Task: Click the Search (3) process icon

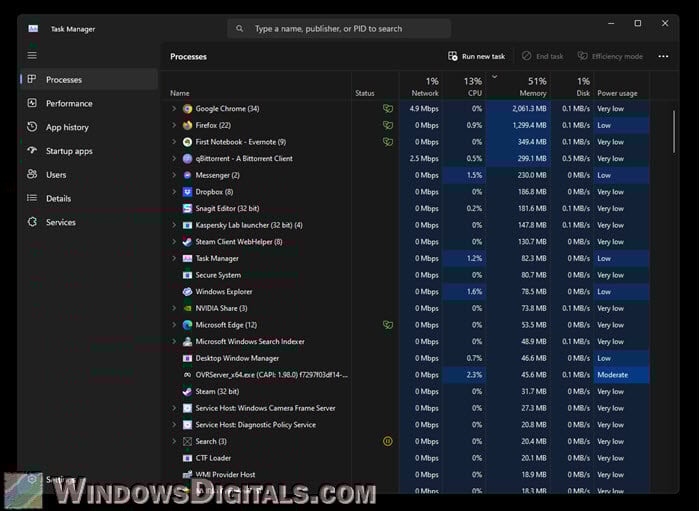Action: (188, 441)
